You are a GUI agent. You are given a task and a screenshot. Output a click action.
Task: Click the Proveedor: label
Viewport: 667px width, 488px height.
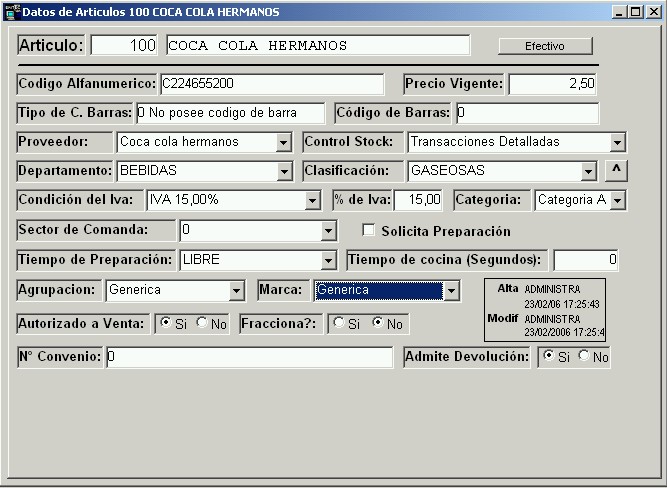tap(65, 142)
